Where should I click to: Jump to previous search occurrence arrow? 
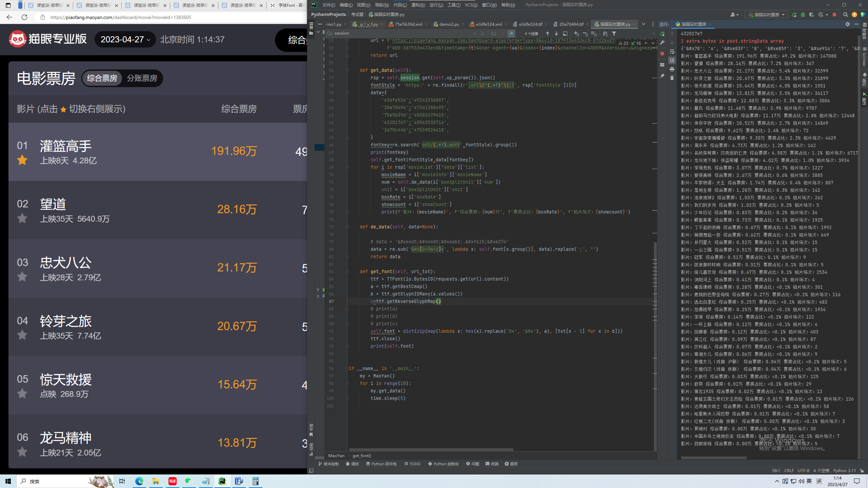pos(548,34)
